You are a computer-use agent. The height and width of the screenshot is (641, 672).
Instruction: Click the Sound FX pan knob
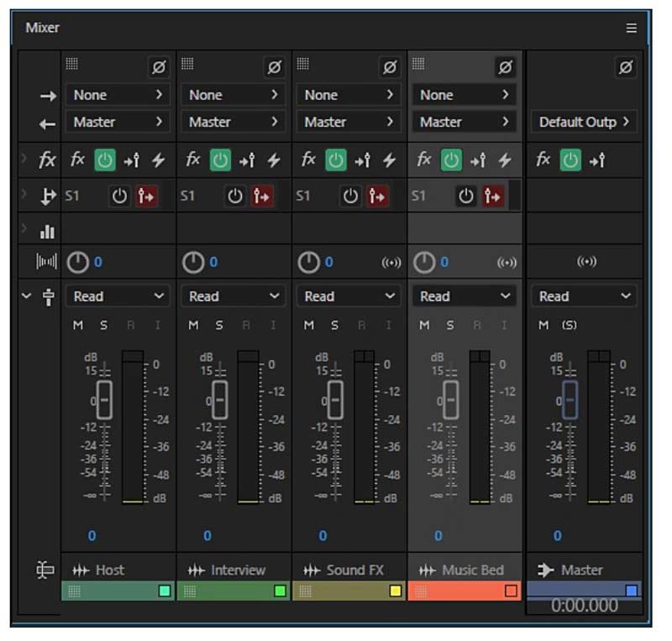(308, 262)
